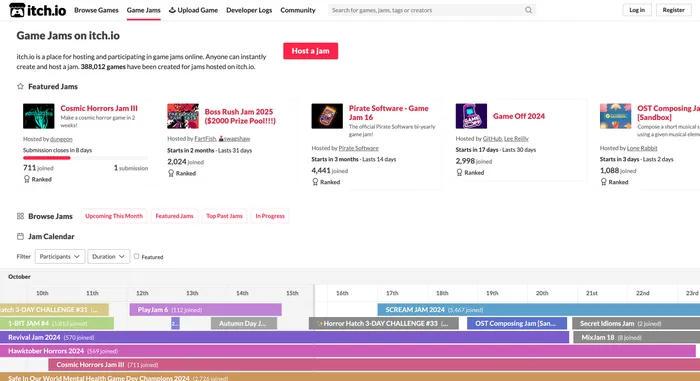Viewport: 700px width, 381px height.
Task: Click the Featured Jams star icon
Action: click(x=20, y=86)
